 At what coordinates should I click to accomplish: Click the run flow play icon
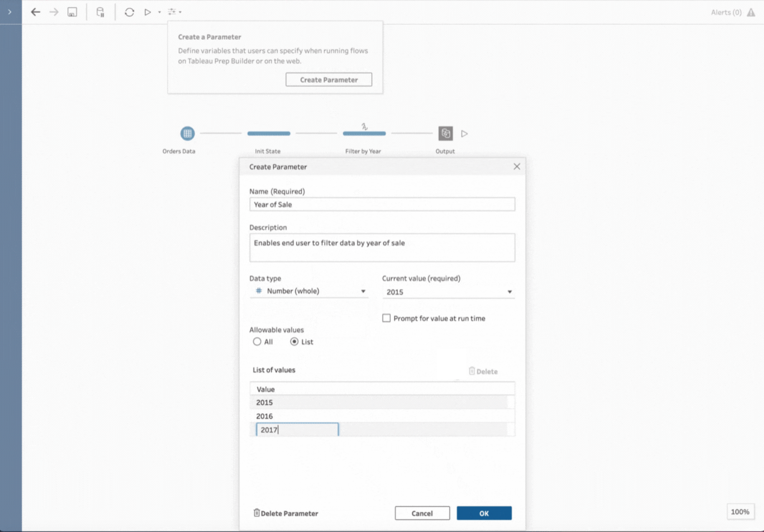pos(148,12)
